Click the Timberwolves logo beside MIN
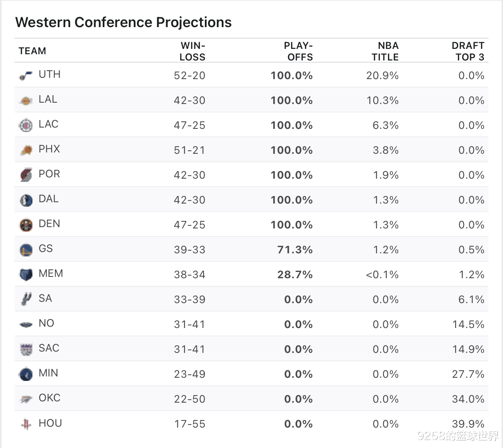Image resolution: width=504 pixels, height=448 pixels. click(26, 374)
